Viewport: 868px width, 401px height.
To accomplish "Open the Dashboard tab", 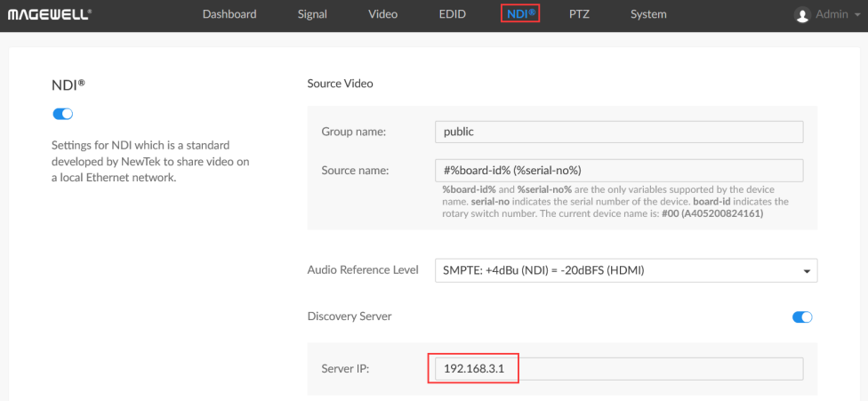I will coord(229,14).
